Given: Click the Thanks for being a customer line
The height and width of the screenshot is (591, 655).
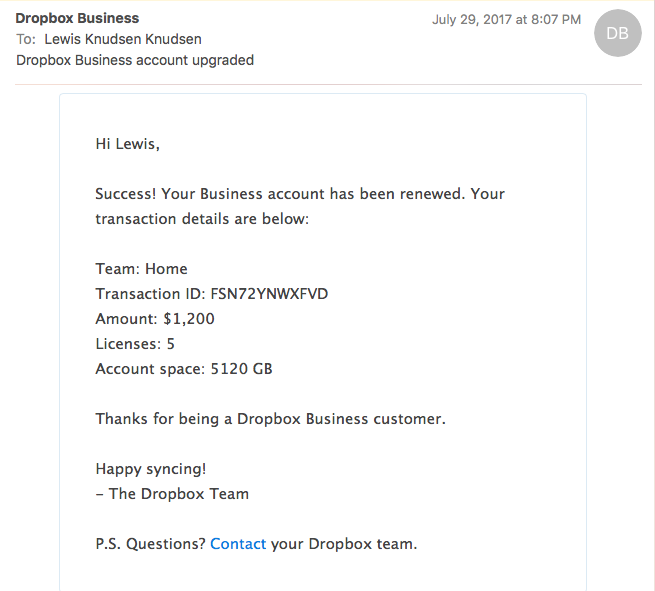Looking at the screenshot, I should pos(270,419).
